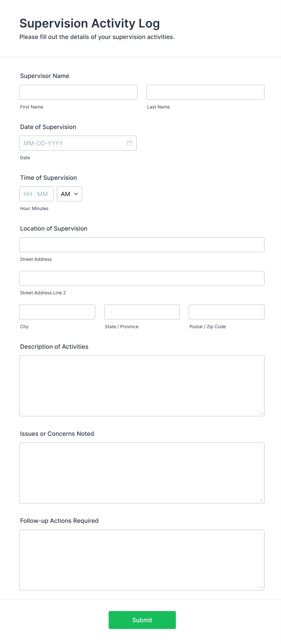281x644 pixels.
Task: Click the Supervisor Name label
Action: (45, 76)
